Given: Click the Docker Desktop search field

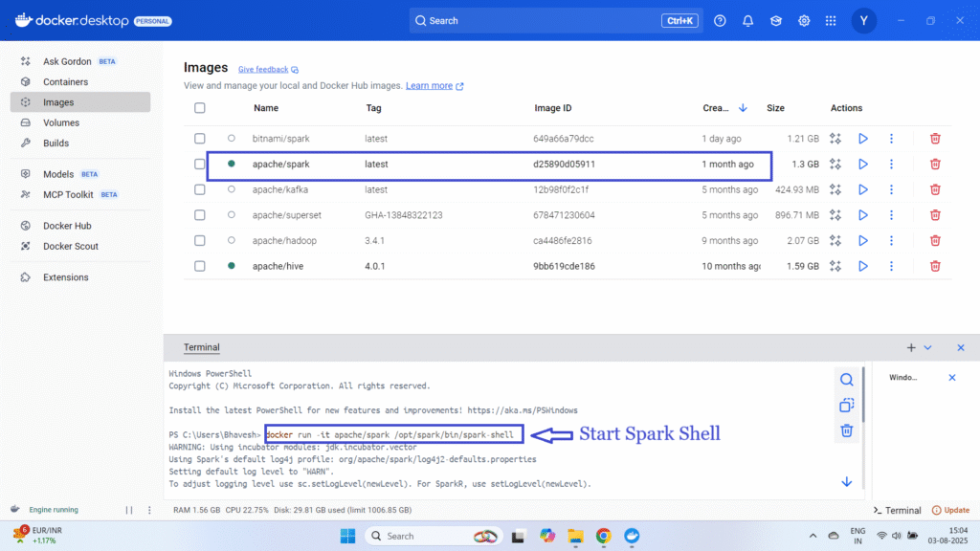Looking at the screenshot, I should click(x=556, y=21).
